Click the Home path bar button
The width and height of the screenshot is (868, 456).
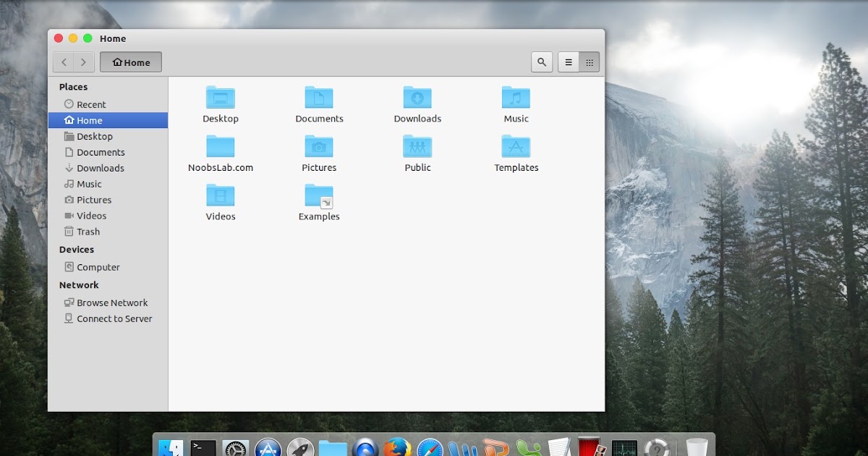pyautogui.click(x=131, y=62)
